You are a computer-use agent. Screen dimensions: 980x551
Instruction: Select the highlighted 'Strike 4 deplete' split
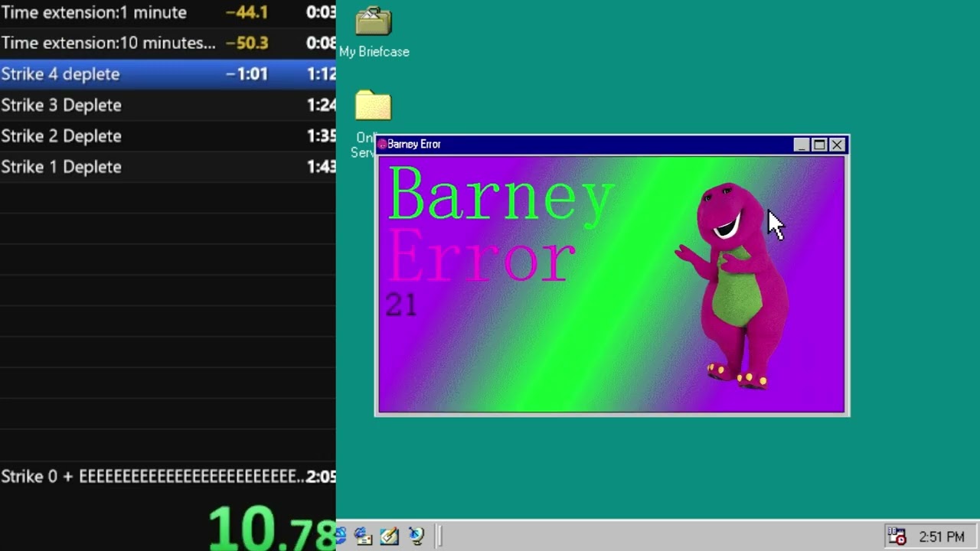point(168,74)
